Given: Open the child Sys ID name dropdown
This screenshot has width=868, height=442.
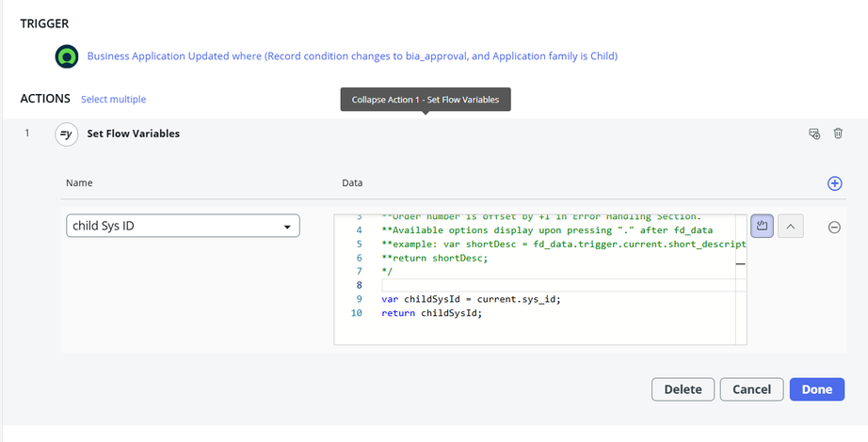Looking at the screenshot, I should pyautogui.click(x=183, y=226).
